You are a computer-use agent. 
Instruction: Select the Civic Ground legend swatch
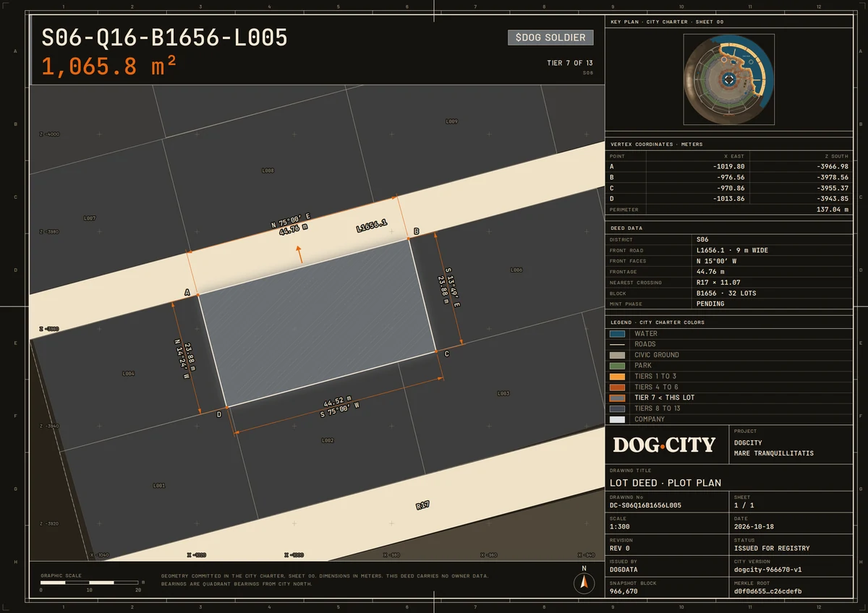tap(617, 355)
